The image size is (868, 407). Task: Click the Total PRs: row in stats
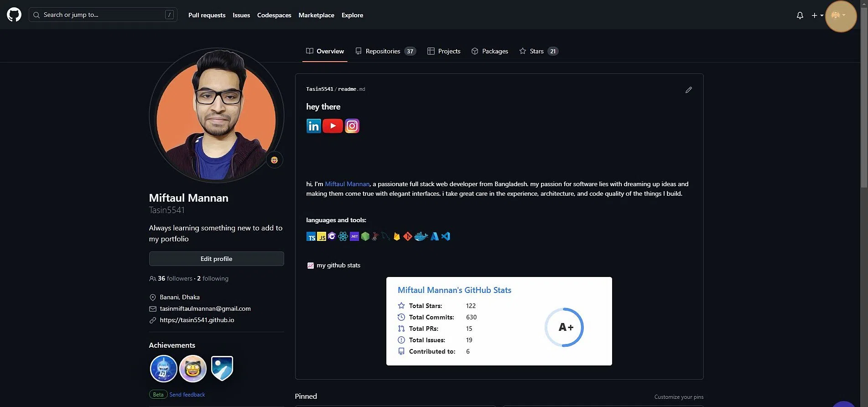tap(435, 329)
